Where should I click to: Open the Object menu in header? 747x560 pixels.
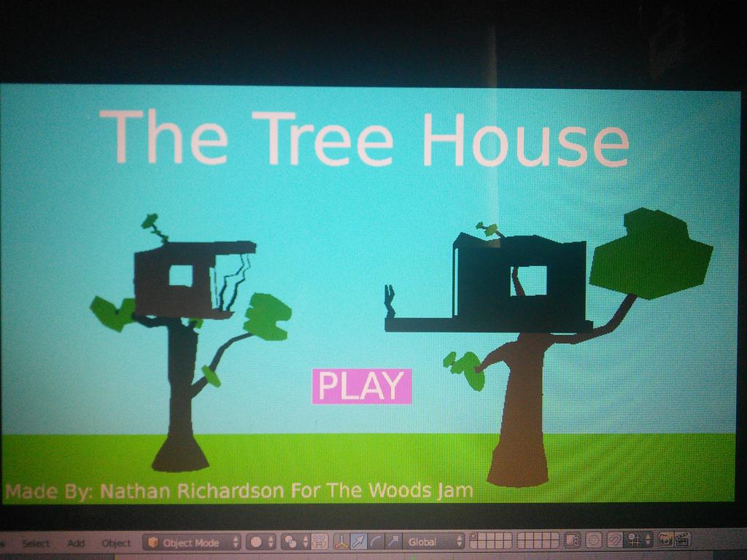(116, 542)
